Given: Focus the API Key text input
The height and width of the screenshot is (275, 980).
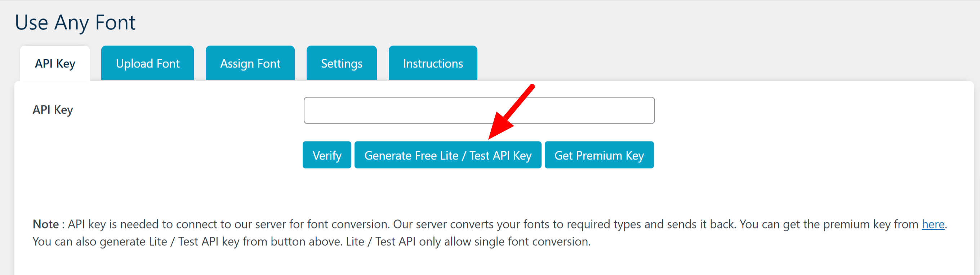Looking at the screenshot, I should pos(479,110).
